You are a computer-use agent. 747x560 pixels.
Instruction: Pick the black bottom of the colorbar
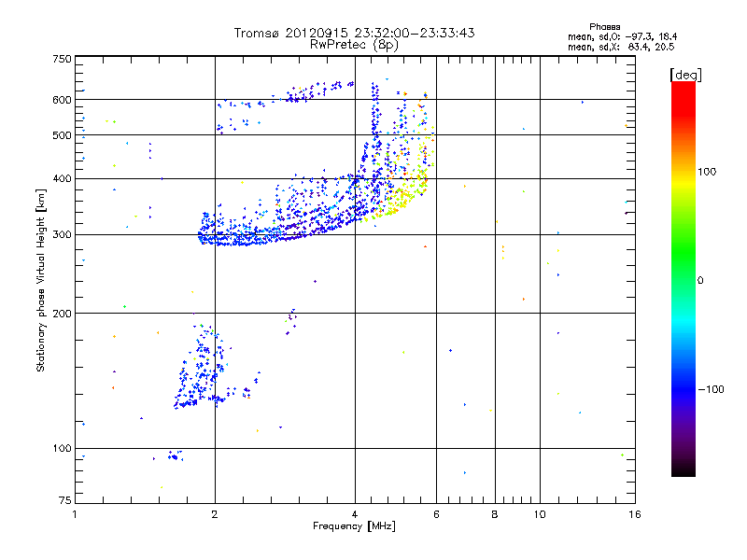coord(684,469)
